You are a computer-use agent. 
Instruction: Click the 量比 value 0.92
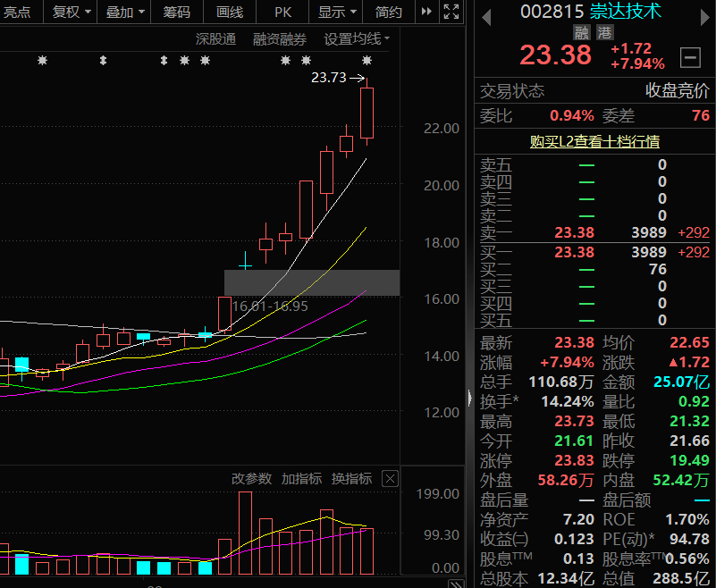[x=694, y=401]
